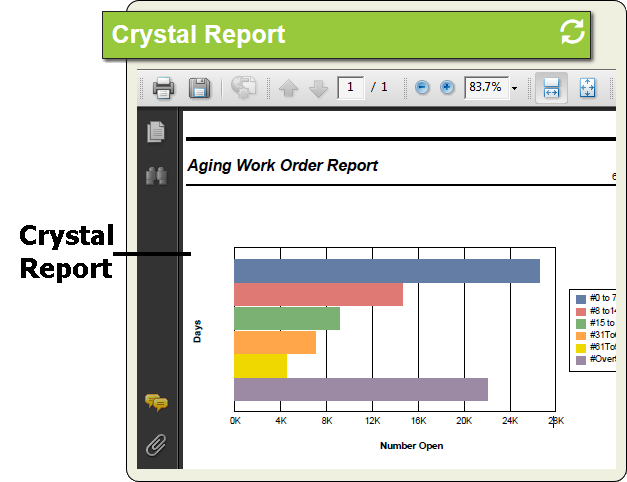Viewport: 627px width, 482px height.
Task: Click the Aging Work Order Report title
Action: point(282,165)
